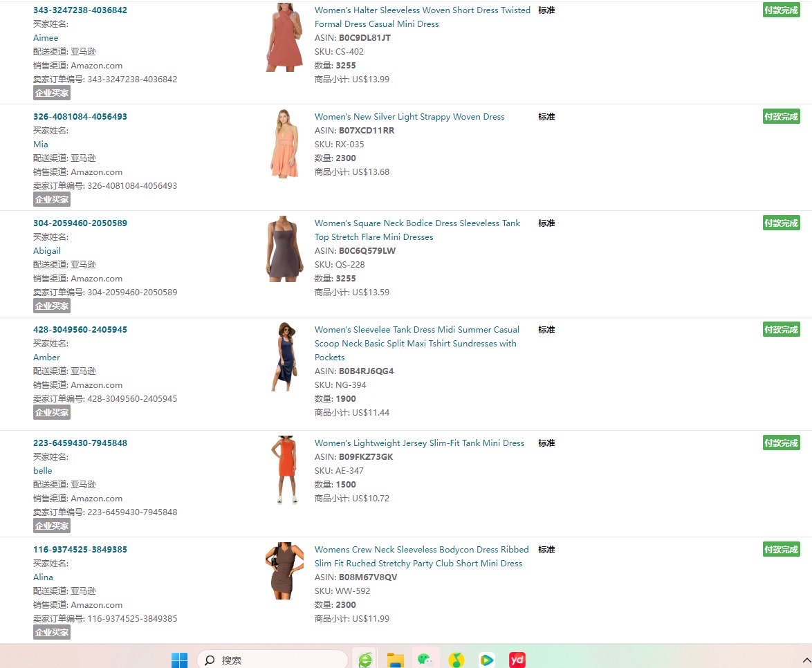This screenshot has width=812, height=668.
Task: Click SKU: QS-228 text
Action: (x=340, y=265)
